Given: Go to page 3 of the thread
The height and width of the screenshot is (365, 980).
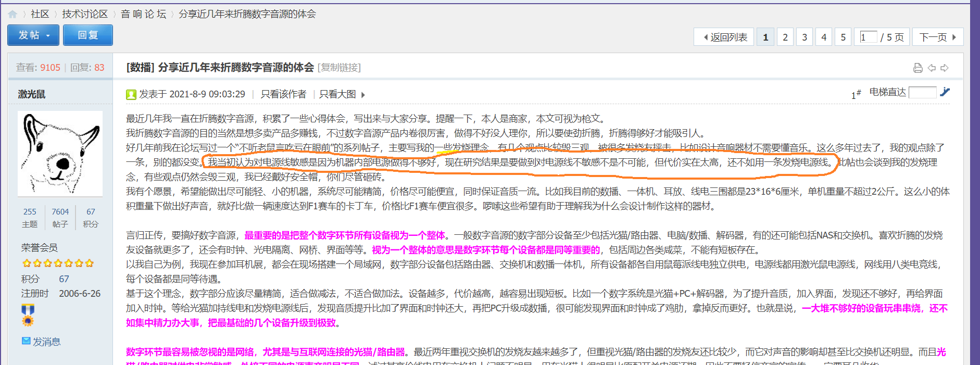Looking at the screenshot, I should 805,37.
